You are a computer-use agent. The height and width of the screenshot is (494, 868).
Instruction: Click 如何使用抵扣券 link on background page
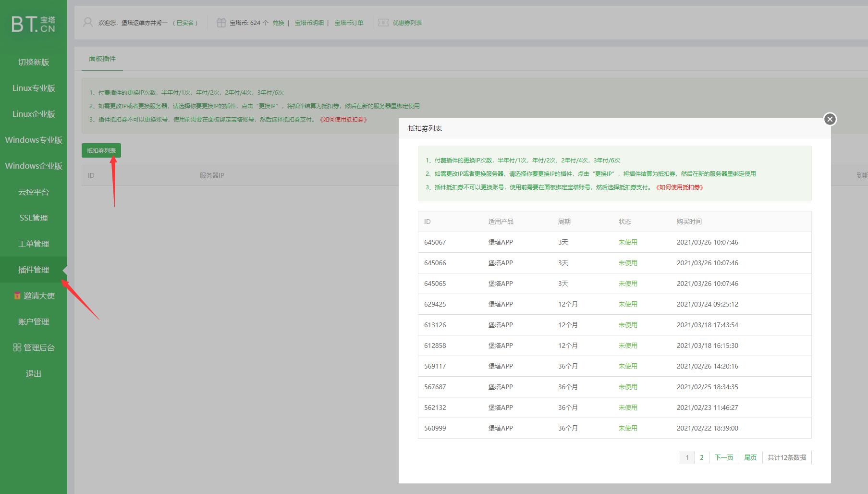pyautogui.click(x=343, y=120)
